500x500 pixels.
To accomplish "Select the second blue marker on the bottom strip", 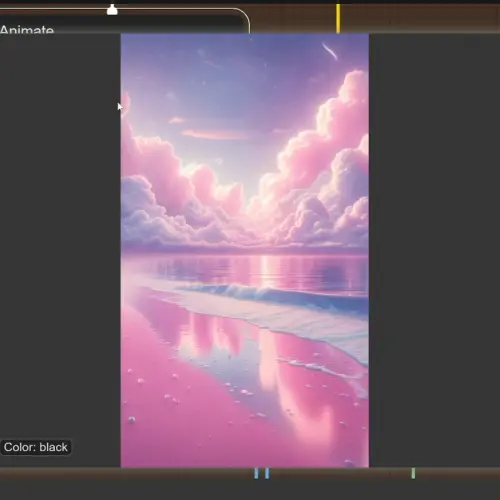I will (x=267, y=473).
